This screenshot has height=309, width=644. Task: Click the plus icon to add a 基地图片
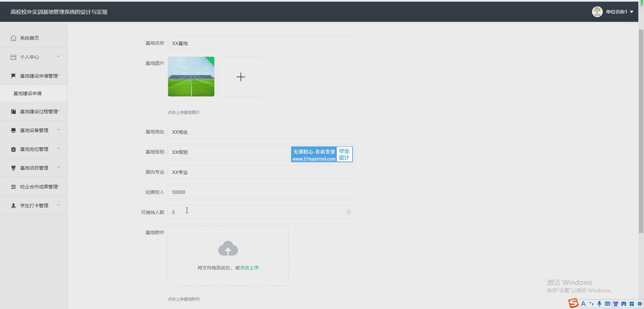click(x=241, y=77)
